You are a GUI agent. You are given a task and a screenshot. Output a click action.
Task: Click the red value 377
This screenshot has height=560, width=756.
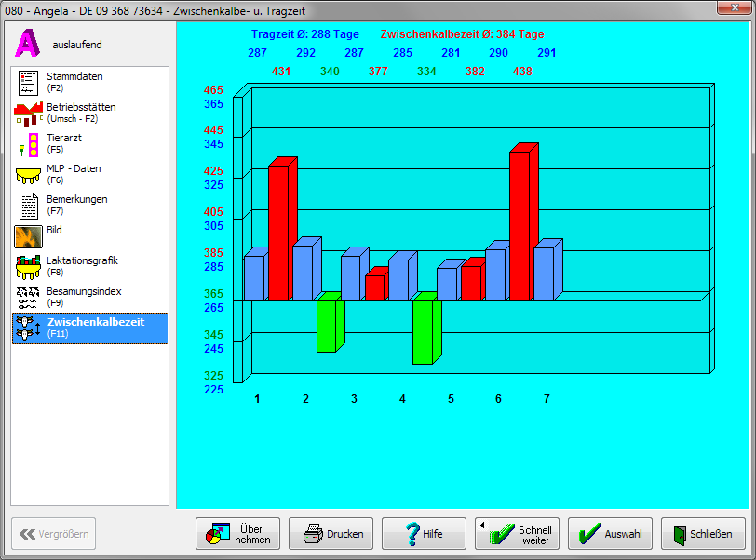coord(378,72)
